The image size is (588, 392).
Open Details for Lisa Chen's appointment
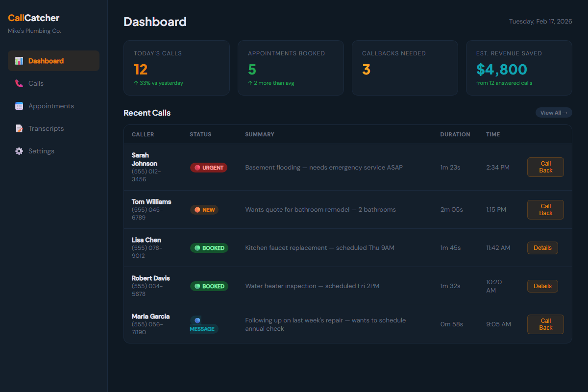[542, 248]
